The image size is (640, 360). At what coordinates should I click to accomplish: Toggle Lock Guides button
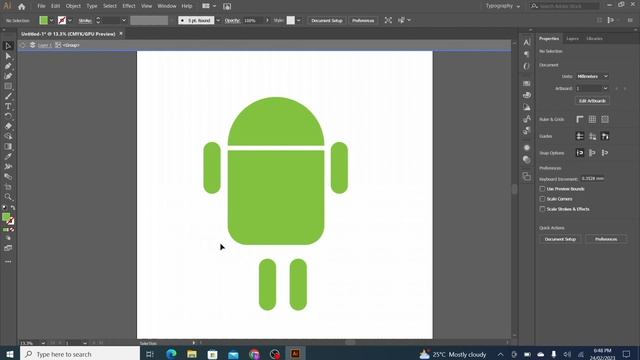(x=592, y=136)
